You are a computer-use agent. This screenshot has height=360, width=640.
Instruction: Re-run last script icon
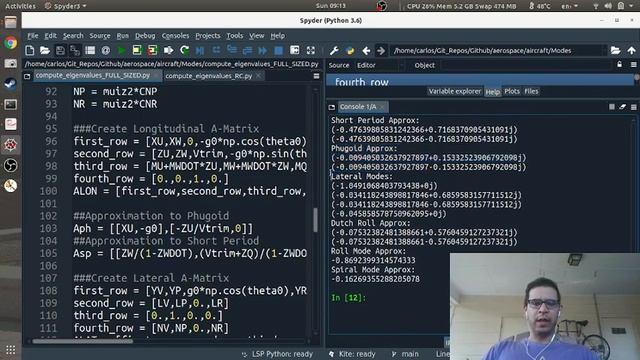(x=184, y=51)
